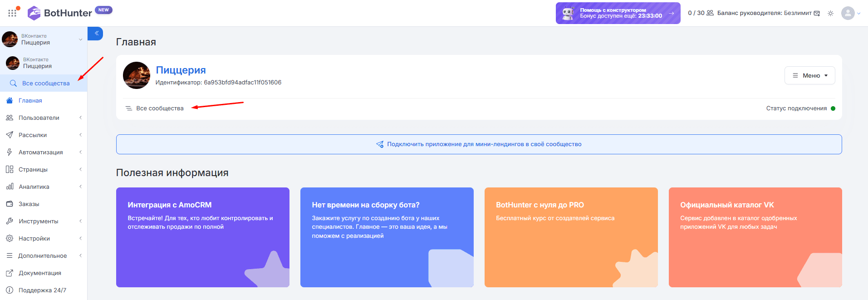This screenshot has width=868, height=300.
Task: Expand the Рассылки submenu chevron
Action: pyautogui.click(x=81, y=135)
